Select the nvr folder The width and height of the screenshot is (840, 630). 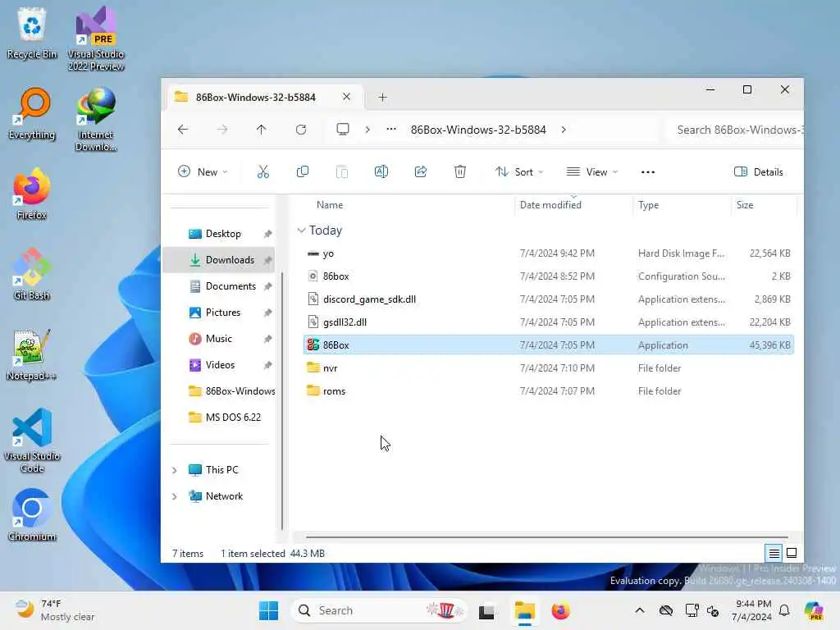point(548,368)
